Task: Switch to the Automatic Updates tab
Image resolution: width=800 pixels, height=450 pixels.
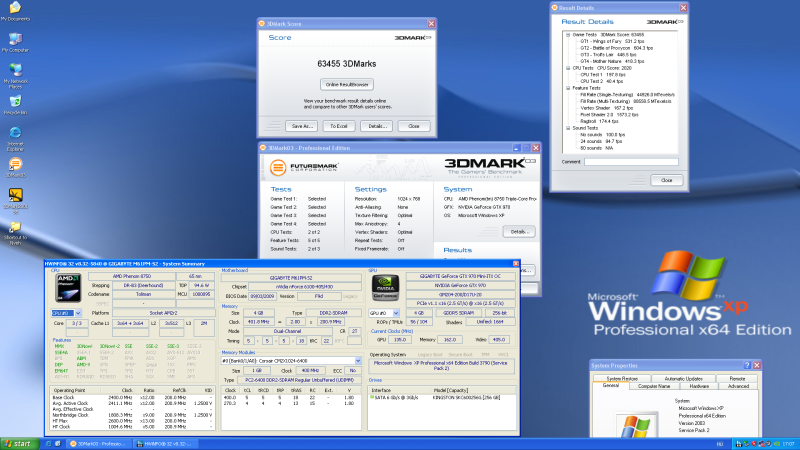Action: pos(683,379)
